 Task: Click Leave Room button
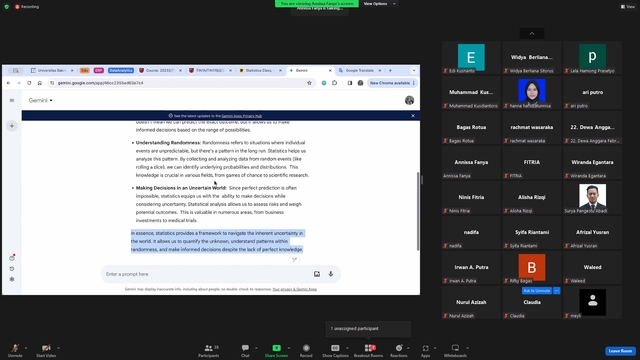tap(620, 351)
